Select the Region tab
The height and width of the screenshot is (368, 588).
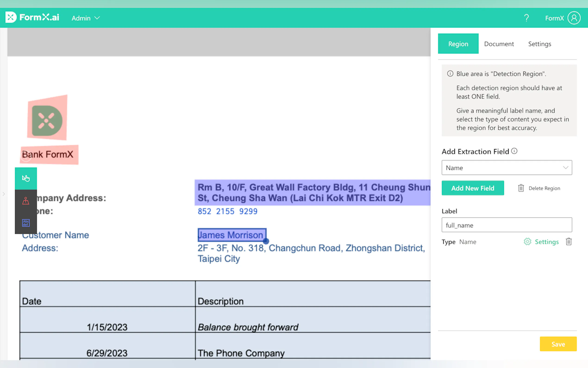[458, 44]
